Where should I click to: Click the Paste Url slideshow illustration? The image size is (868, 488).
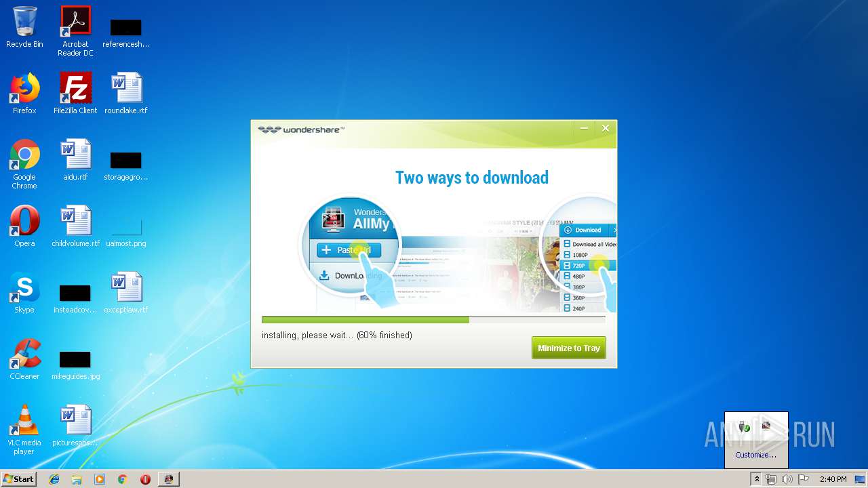click(x=351, y=246)
